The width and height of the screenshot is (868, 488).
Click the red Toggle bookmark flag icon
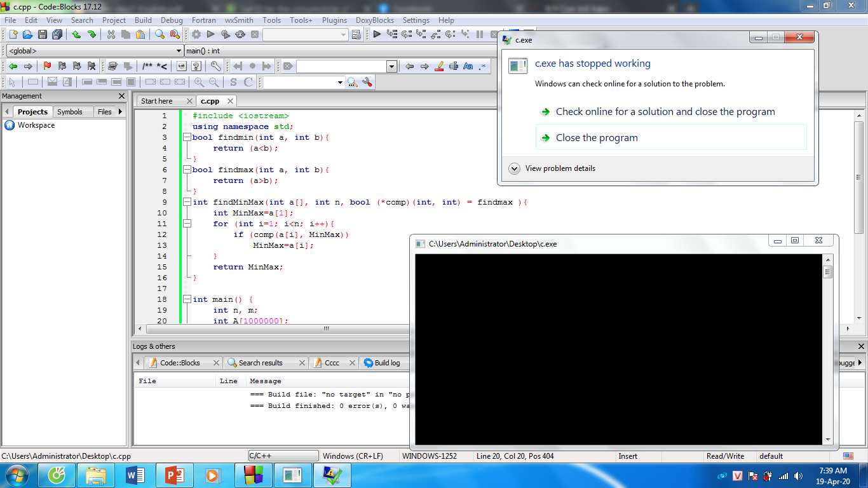[47, 66]
